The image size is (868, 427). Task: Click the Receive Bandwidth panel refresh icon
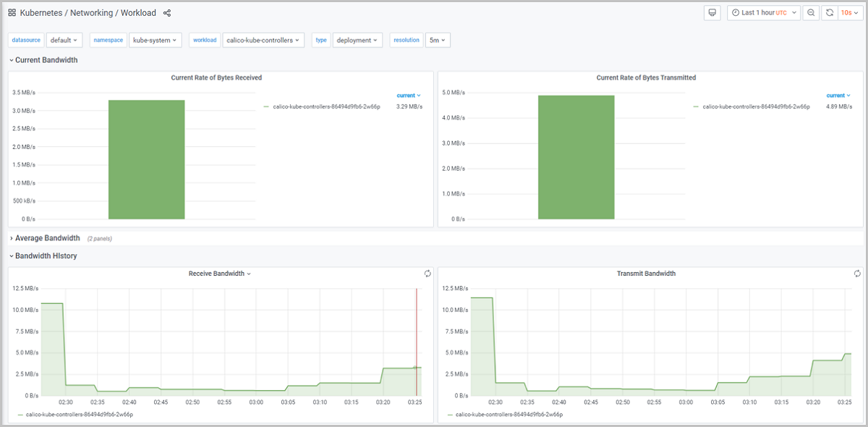pos(427,274)
